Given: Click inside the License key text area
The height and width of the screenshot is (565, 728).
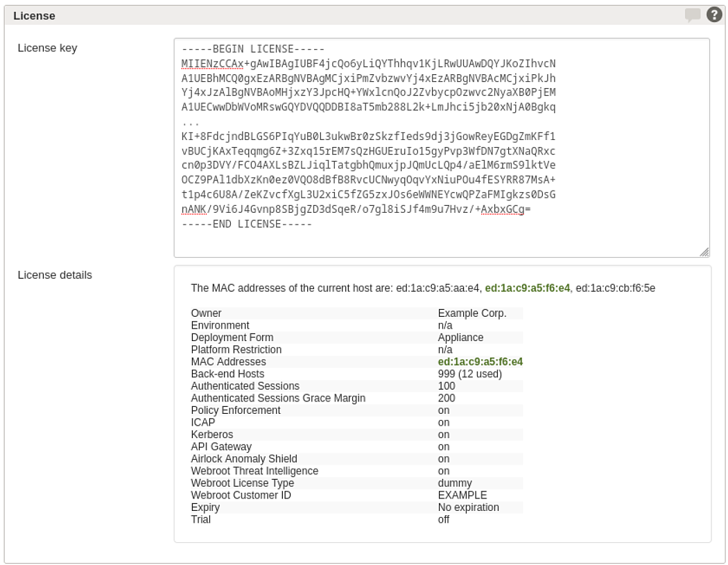Looking at the screenshot, I should pyautogui.click(x=442, y=148).
